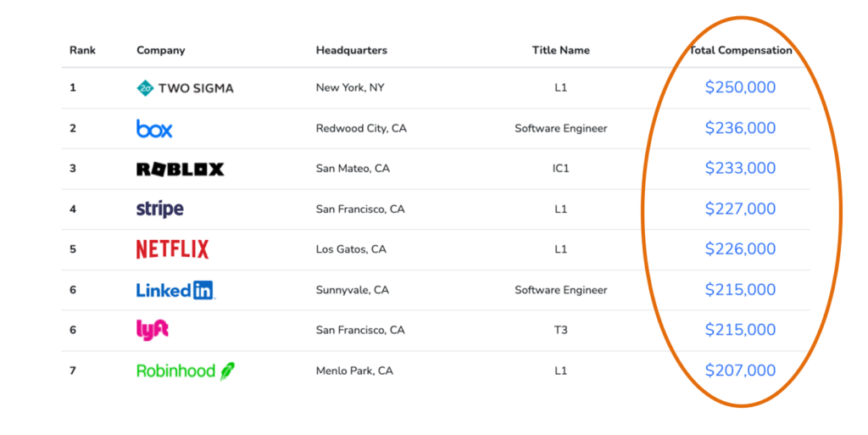This screenshot has height=435, width=868.
Task: Click the Company column header
Action: pos(161,50)
